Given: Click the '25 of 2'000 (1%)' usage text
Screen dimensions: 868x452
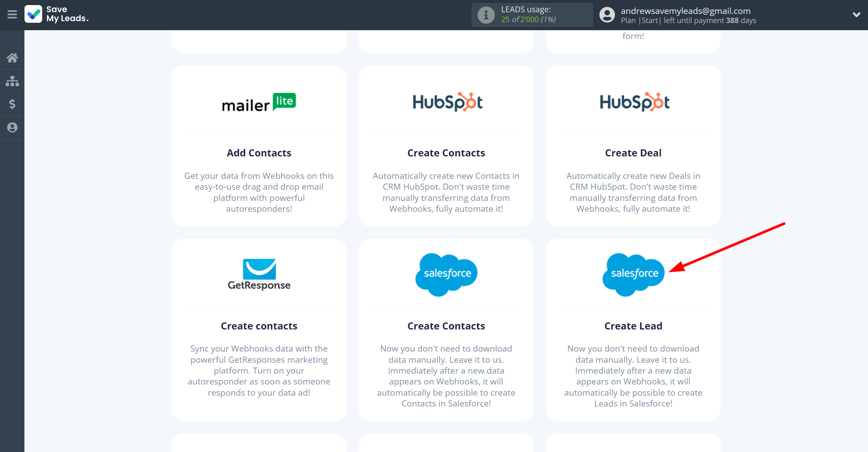Looking at the screenshot, I should pyautogui.click(x=528, y=20).
